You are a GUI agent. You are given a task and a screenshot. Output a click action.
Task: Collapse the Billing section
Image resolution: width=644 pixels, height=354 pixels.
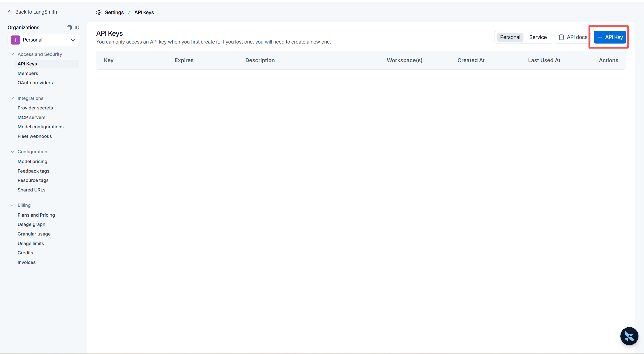pyautogui.click(x=12, y=205)
